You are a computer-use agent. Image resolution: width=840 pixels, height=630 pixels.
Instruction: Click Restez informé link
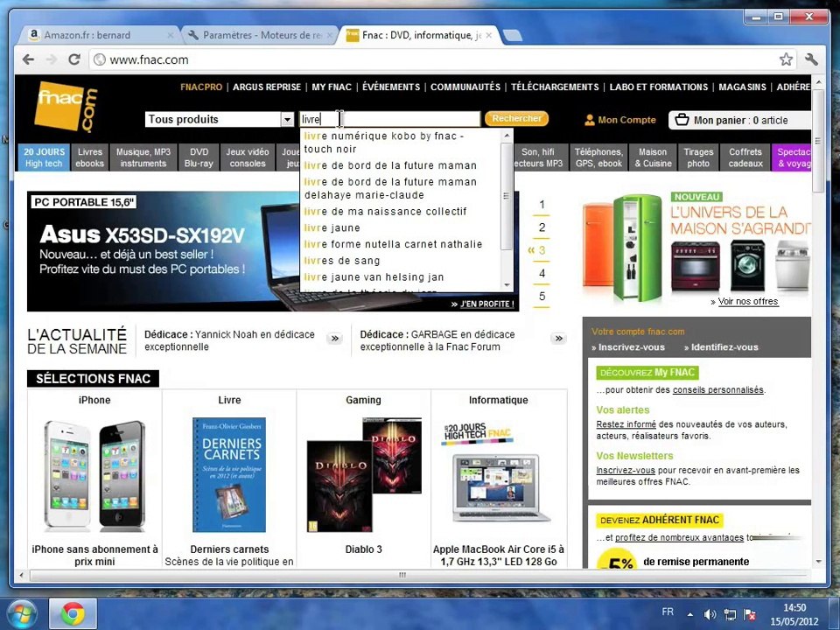626,424
